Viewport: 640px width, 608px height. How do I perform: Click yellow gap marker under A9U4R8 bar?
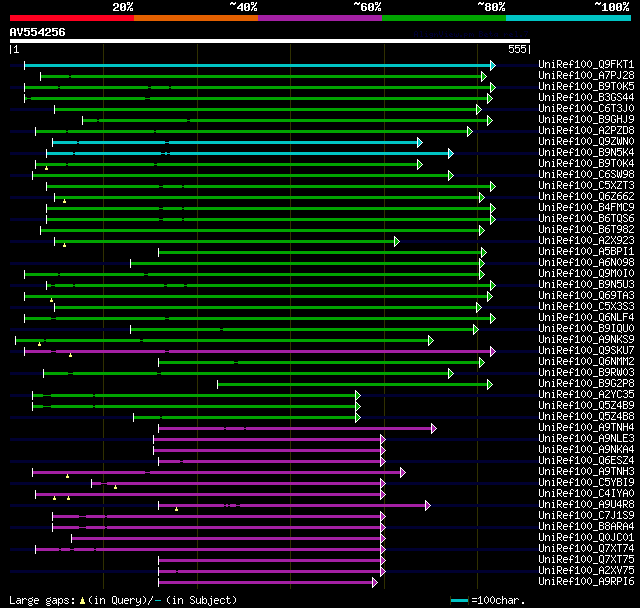[x=176, y=509]
